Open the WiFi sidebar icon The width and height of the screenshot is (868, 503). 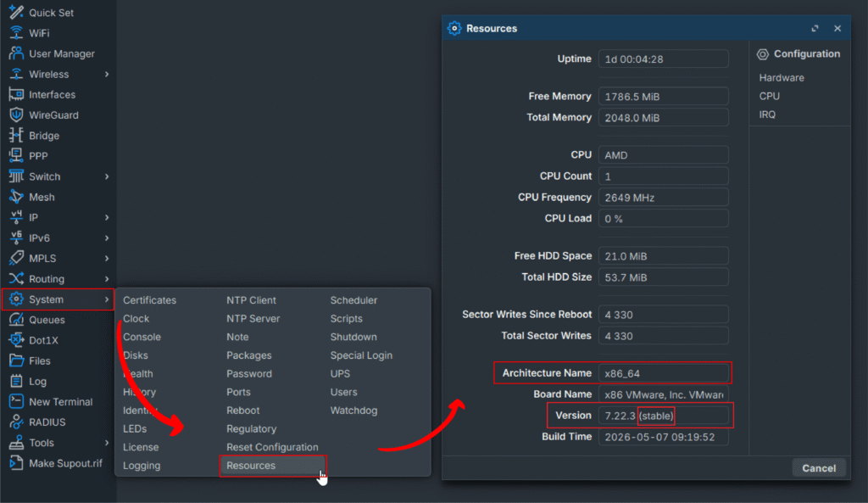click(x=16, y=33)
